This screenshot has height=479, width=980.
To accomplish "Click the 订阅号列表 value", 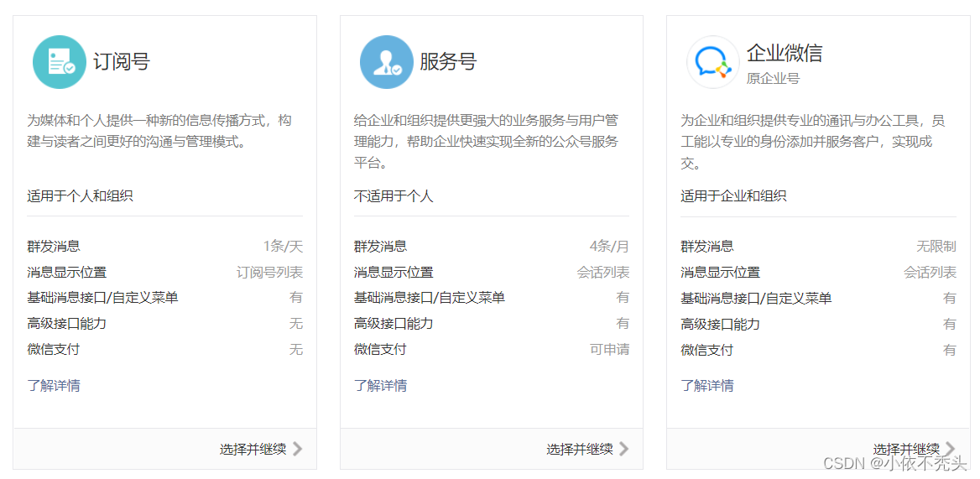I will click(270, 273).
